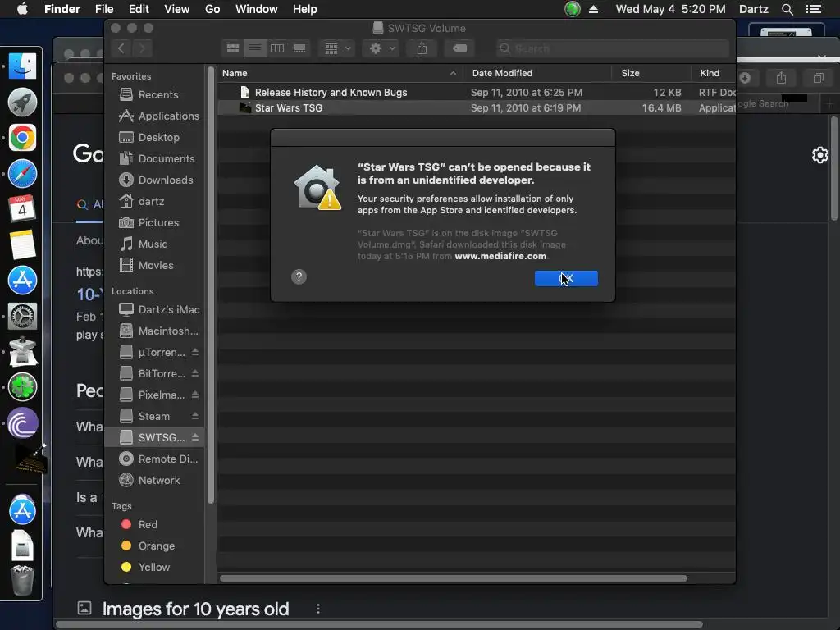Open the Help menu
This screenshot has width=840, height=630.
[305, 9]
